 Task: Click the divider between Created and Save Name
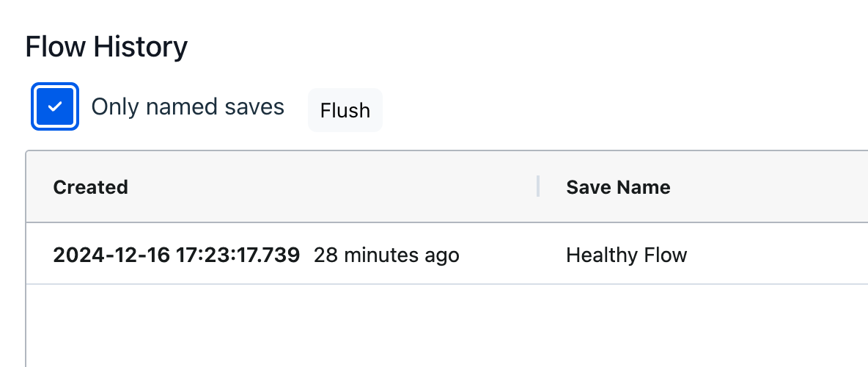pyautogui.click(x=538, y=186)
